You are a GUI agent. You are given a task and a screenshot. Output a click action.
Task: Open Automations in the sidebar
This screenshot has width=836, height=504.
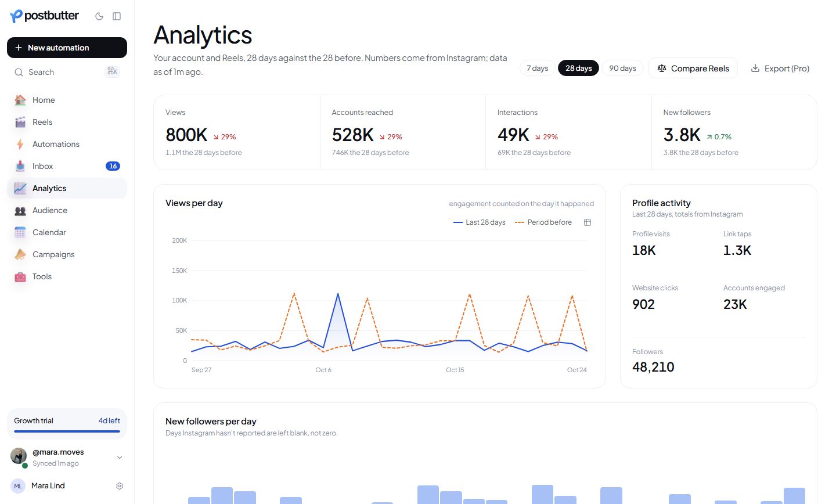[67, 144]
